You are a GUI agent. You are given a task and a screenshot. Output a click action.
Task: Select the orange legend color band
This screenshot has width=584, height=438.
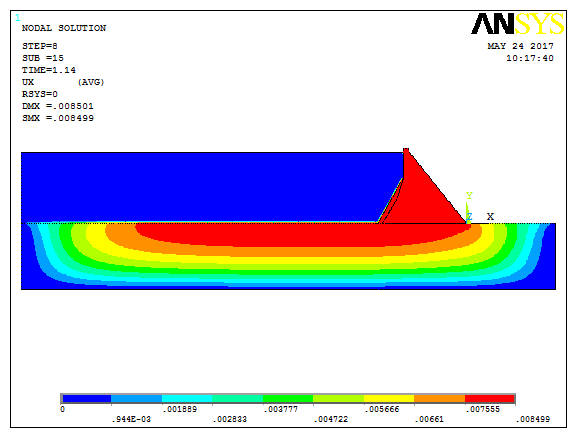coord(439,399)
